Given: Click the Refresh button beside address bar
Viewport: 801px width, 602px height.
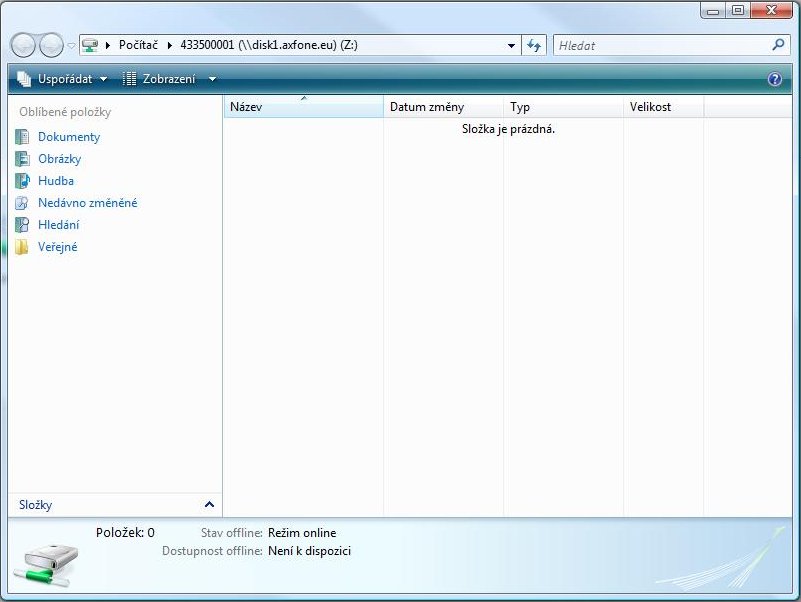Looking at the screenshot, I should (x=534, y=45).
